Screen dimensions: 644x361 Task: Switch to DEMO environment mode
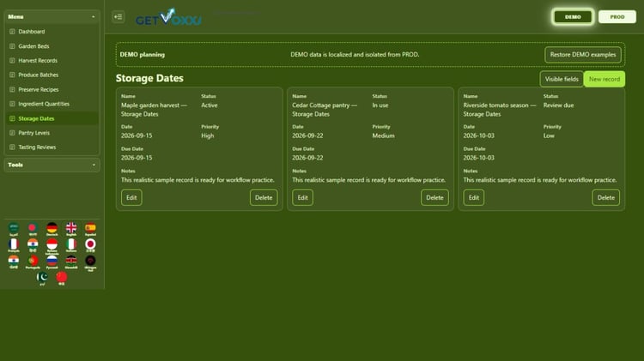[x=573, y=17]
